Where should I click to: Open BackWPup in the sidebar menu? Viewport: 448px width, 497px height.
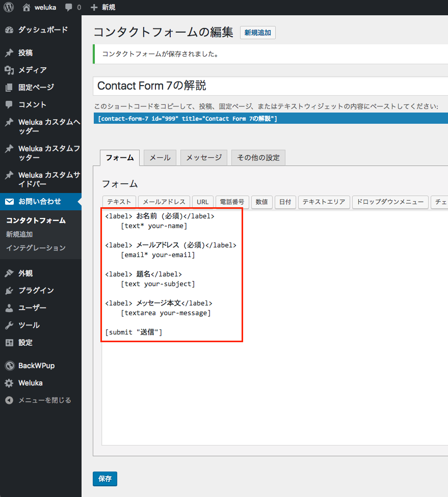tap(37, 366)
